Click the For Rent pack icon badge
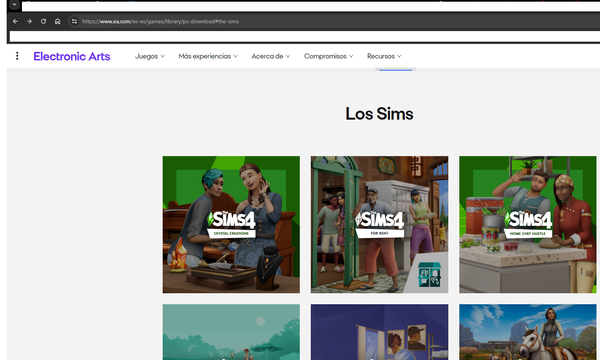 [x=429, y=274]
